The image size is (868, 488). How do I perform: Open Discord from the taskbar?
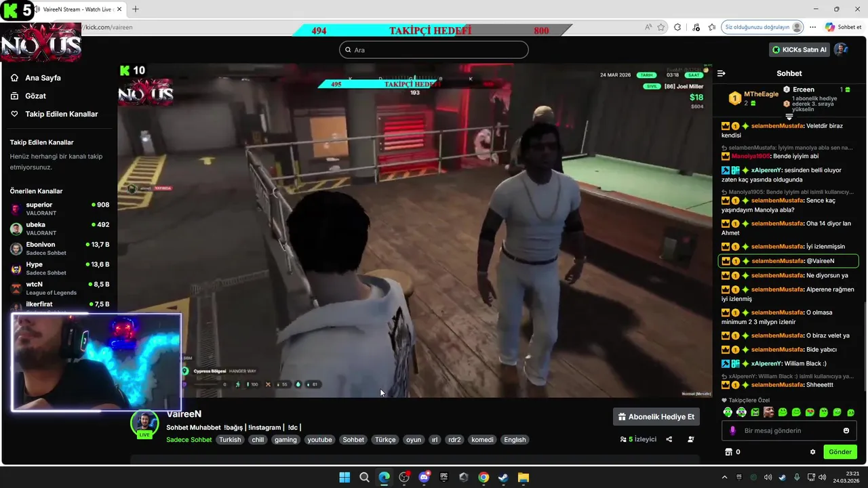tap(424, 477)
